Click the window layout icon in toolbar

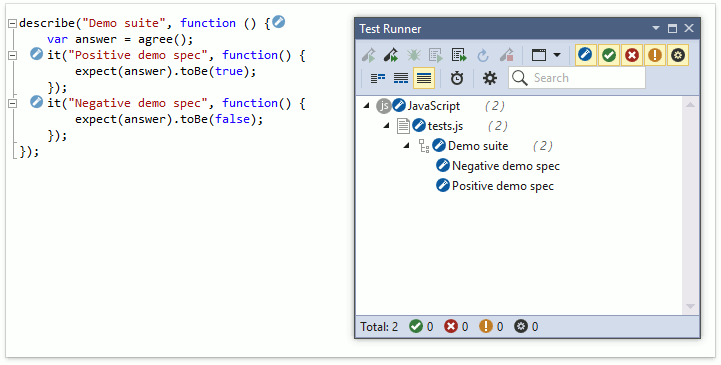coord(539,56)
